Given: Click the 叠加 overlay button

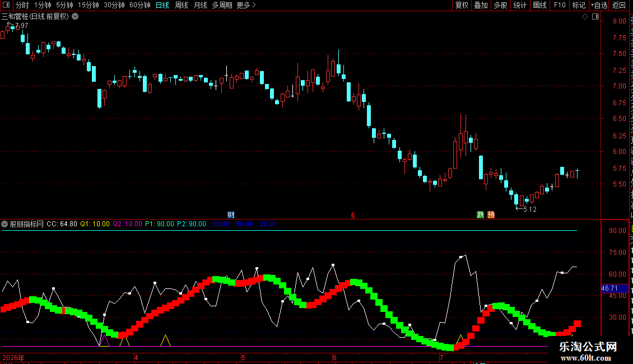Looking at the screenshot, I should (481, 5).
